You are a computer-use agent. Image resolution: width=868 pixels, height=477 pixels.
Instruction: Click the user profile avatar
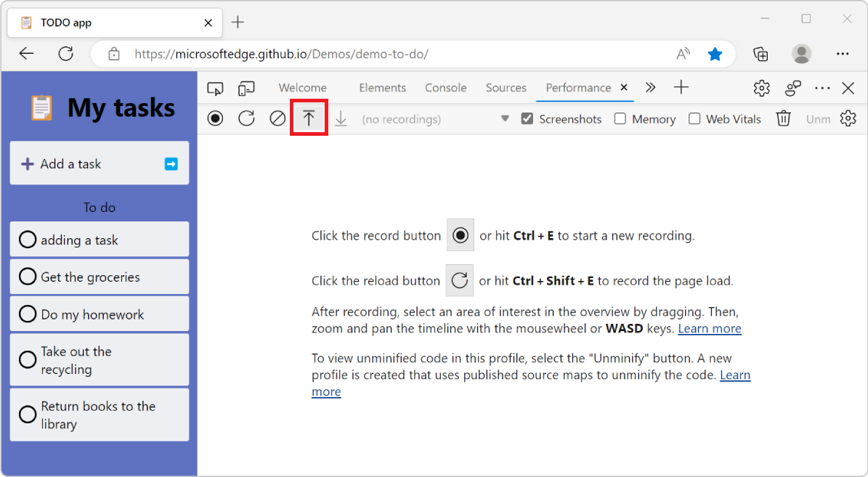pyautogui.click(x=801, y=54)
